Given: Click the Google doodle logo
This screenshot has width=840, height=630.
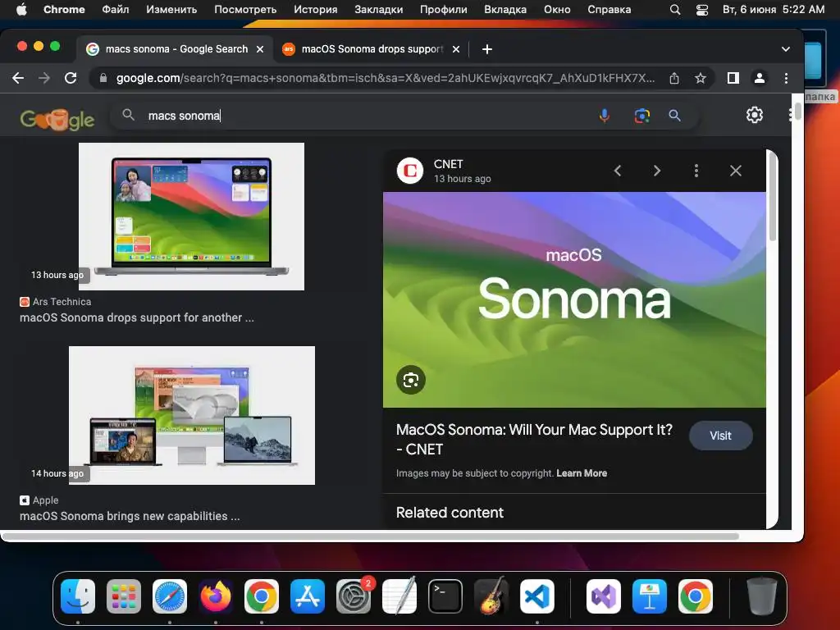Looking at the screenshot, I should (x=57, y=119).
